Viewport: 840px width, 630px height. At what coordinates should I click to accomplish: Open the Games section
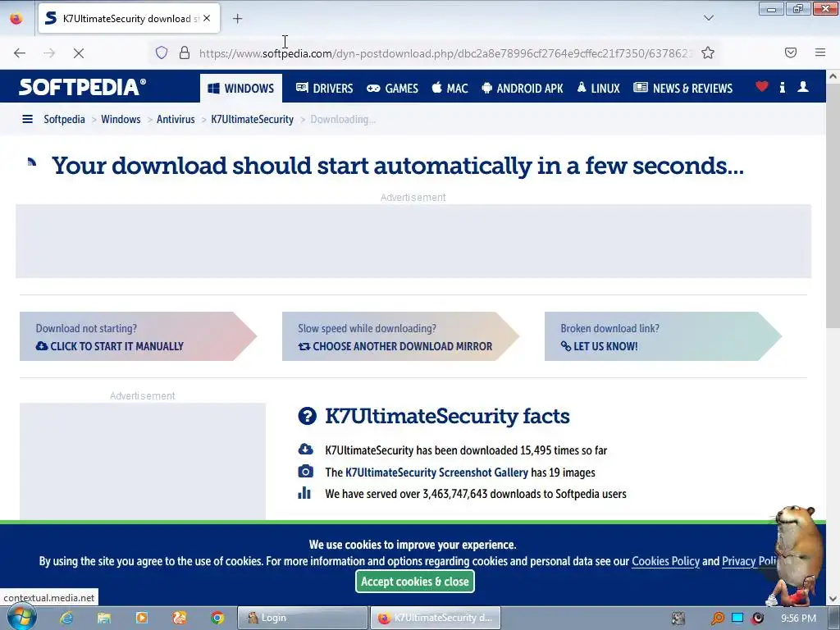coord(393,89)
